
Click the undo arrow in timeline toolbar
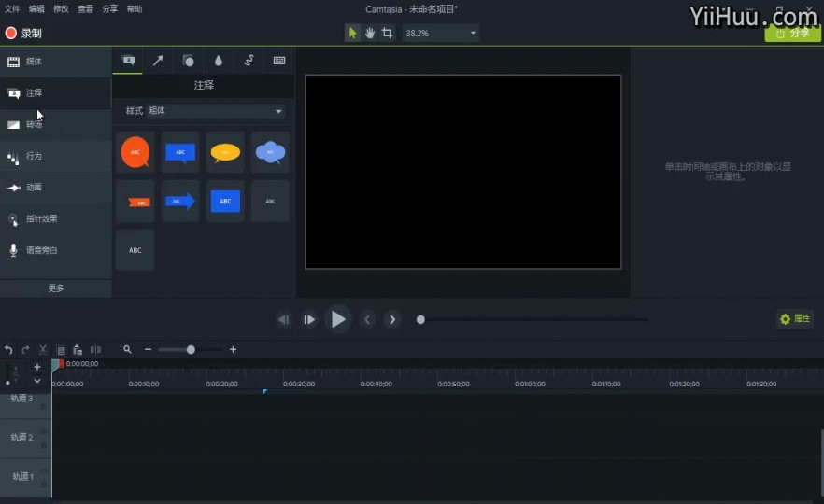[8, 350]
